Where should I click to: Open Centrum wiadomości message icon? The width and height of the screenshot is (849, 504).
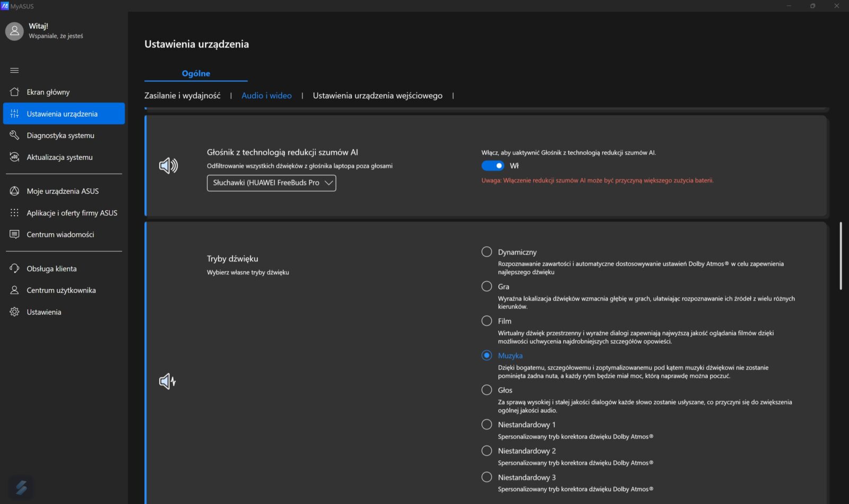click(x=14, y=234)
